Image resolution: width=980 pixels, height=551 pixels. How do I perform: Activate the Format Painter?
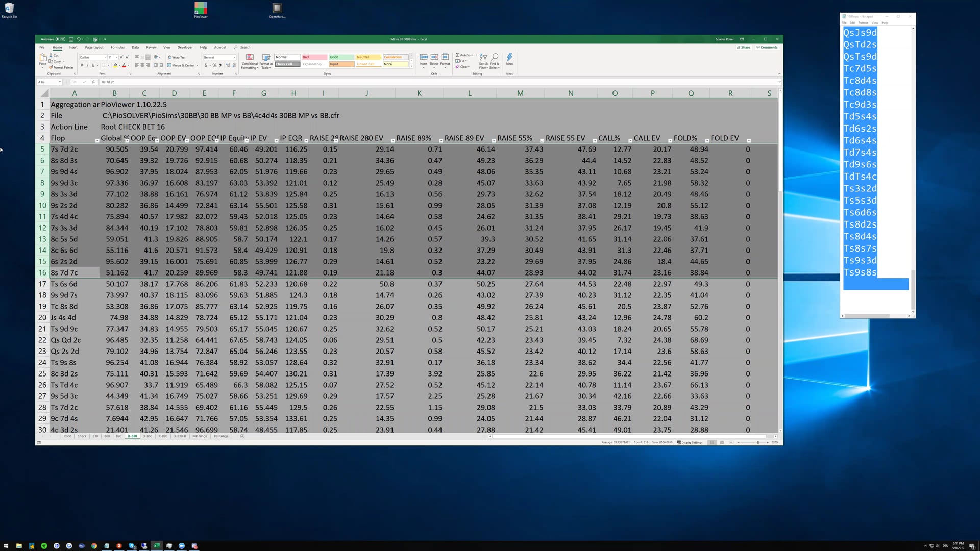[x=62, y=67]
